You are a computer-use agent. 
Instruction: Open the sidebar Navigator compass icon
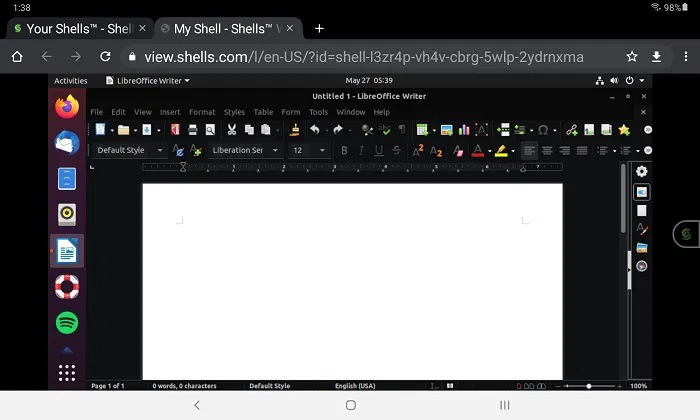click(641, 266)
